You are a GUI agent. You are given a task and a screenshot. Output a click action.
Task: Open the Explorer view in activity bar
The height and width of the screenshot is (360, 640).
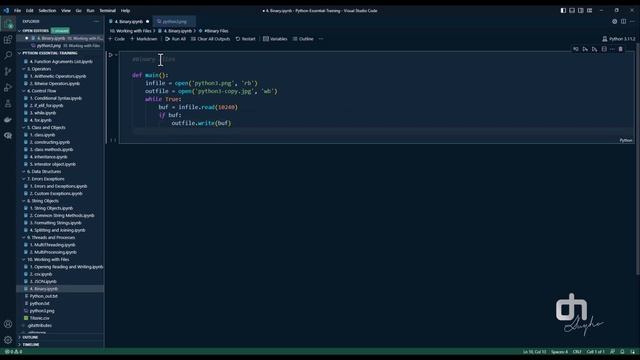point(8,24)
